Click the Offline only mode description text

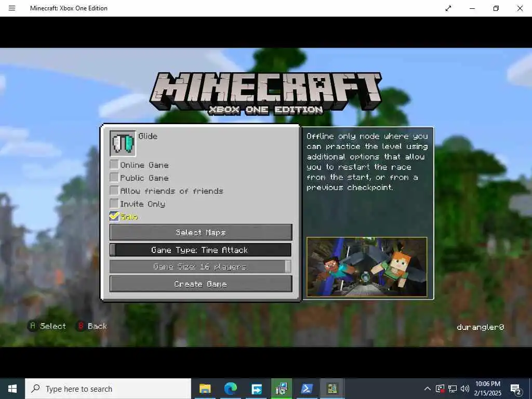(367, 162)
